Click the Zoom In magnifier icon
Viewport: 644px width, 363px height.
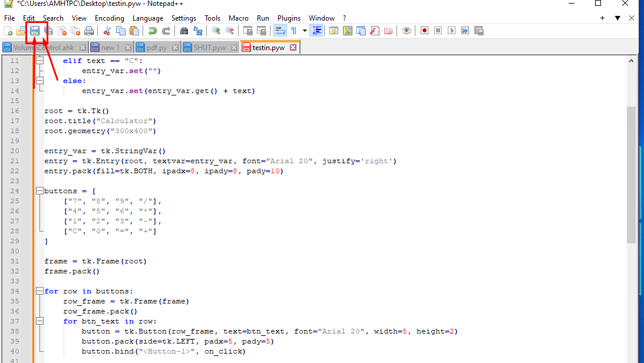coord(216,31)
